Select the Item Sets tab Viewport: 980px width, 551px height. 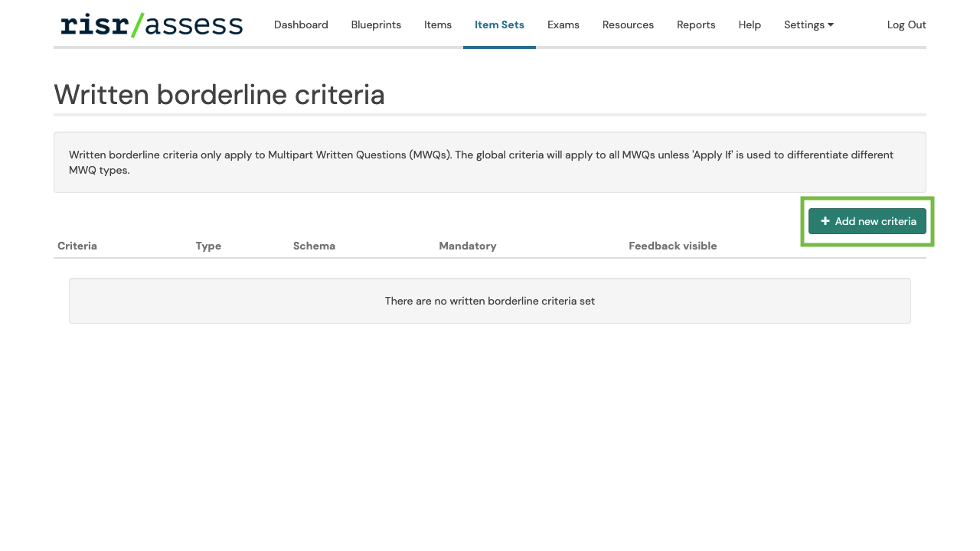pyautogui.click(x=499, y=24)
